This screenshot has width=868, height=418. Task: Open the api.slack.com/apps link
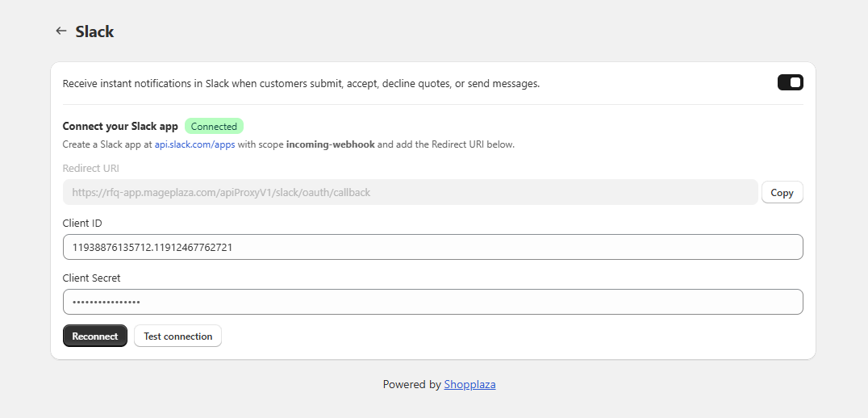coord(195,144)
